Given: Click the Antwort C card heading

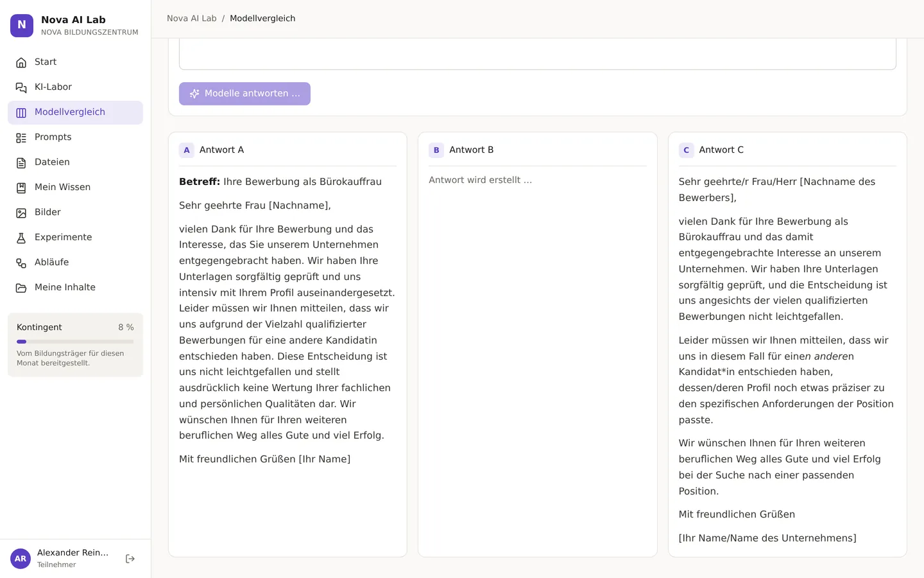Looking at the screenshot, I should pyautogui.click(x=721, y=150).
